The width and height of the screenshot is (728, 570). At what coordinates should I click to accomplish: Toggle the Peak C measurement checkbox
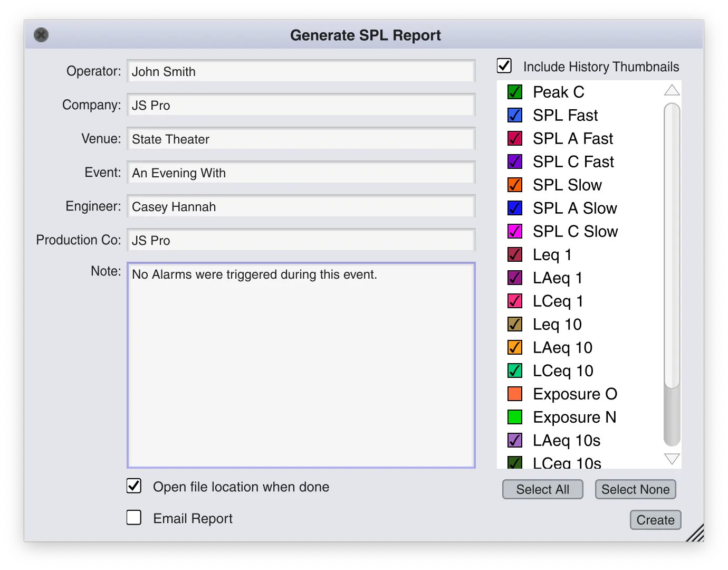514,92
